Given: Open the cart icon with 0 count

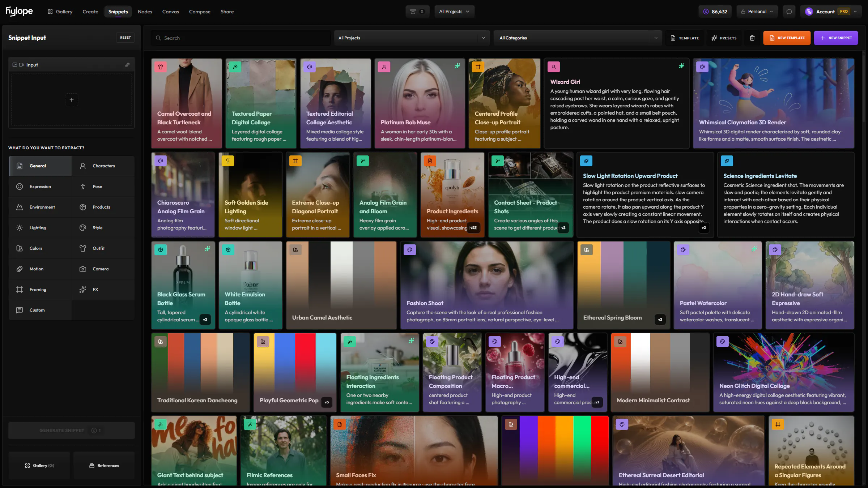Looking at the screenshot, I should pos(417,12).
